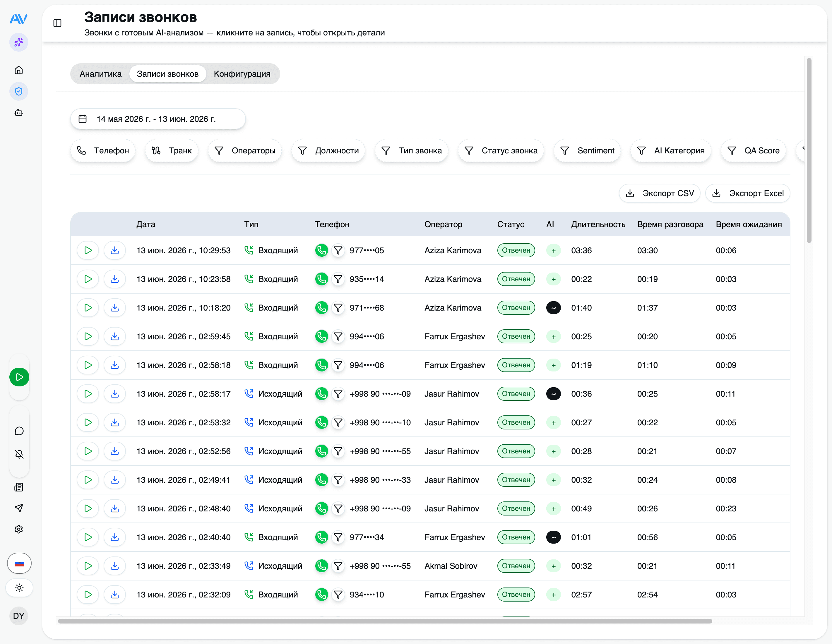Filter by number 935••••14 funnel icon
This screenshot has width=832, height=644.
(338, 279)
